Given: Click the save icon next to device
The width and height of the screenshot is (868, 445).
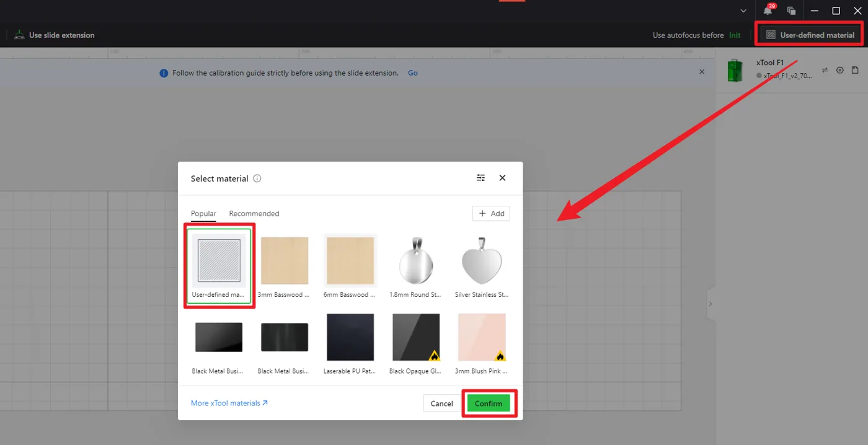Looking at the screenshot, I should click(855, 70).
